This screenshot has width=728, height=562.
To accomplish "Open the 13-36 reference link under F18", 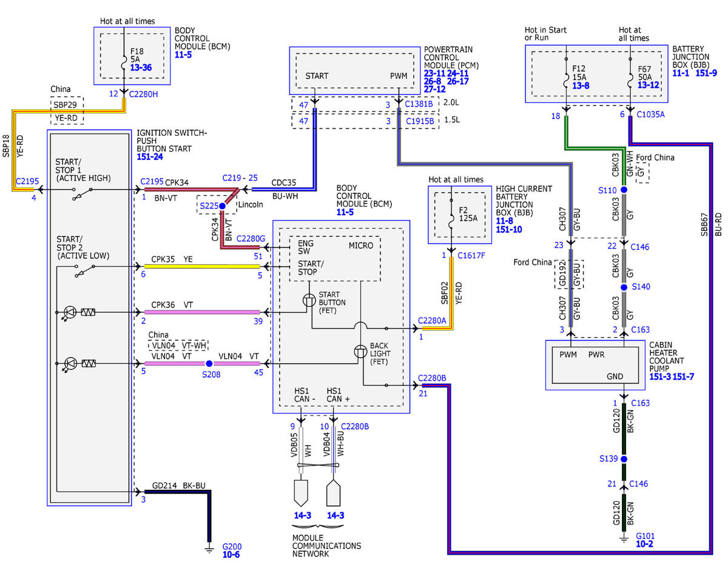I will pos(141,68).
